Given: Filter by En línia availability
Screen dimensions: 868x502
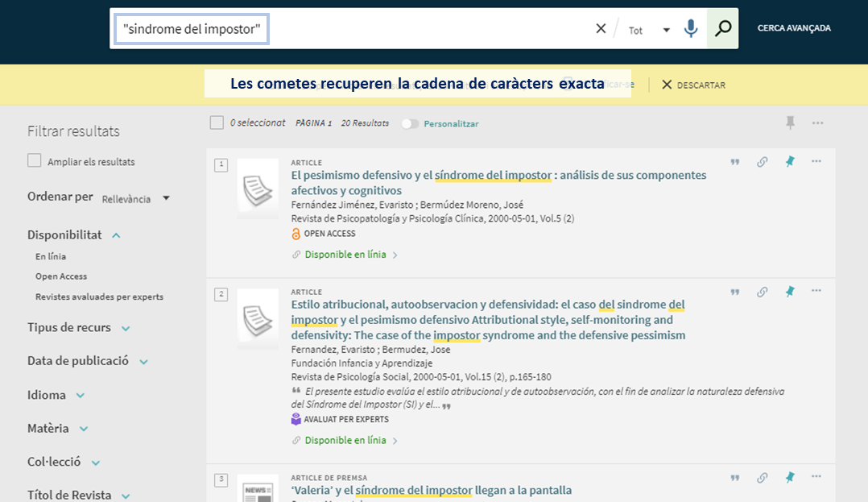Looking at the screenshot, I should pos(51,256).
